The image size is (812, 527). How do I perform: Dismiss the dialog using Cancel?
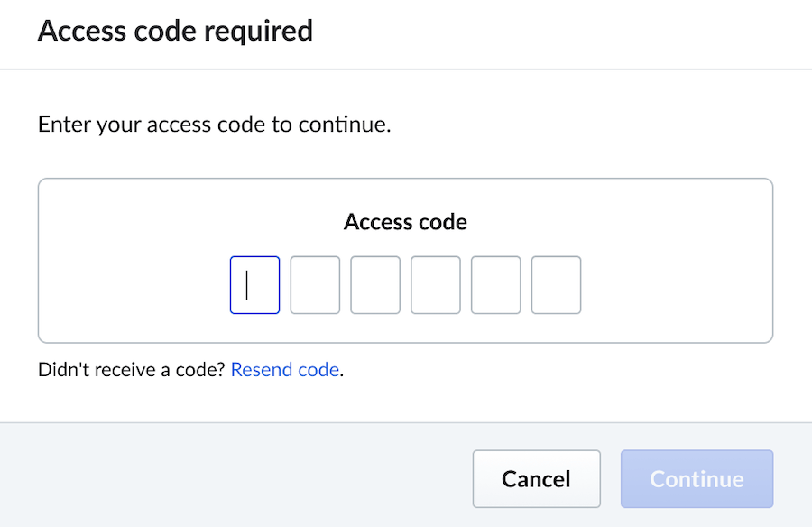(x=536, y=479)
